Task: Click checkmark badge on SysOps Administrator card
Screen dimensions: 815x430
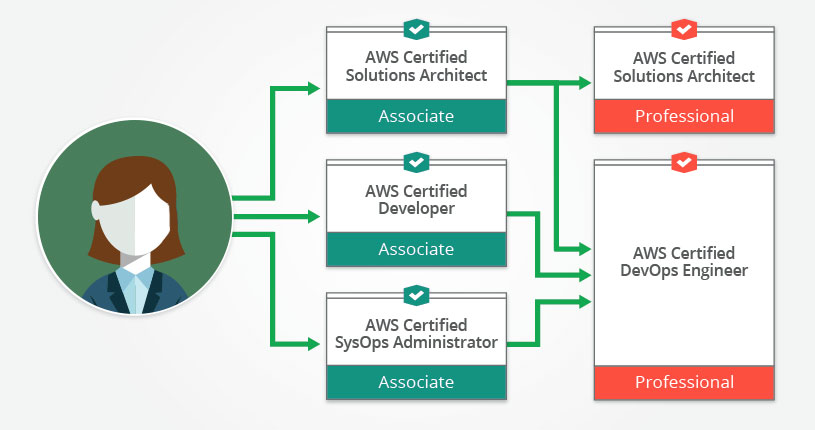Action: (416, 296)
